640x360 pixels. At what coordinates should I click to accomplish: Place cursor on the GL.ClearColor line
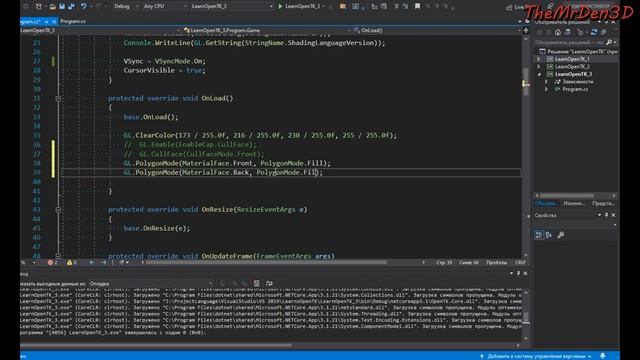tap(260, 135)
